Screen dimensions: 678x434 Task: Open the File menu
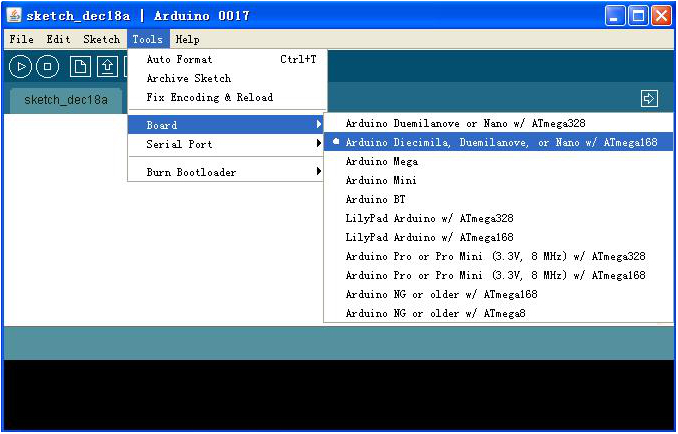[x=21, y=40]
